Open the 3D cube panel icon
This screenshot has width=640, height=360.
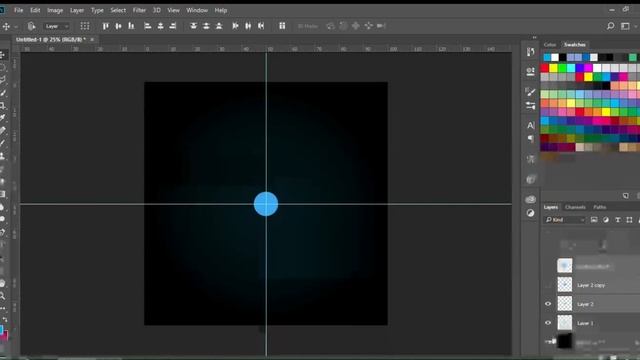(530, 179)
